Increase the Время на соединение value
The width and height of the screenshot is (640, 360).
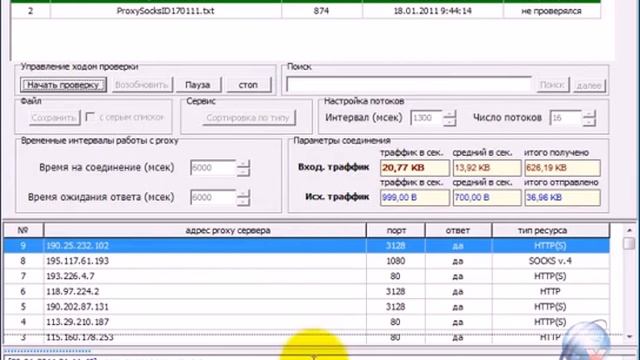tap(243, 164)
